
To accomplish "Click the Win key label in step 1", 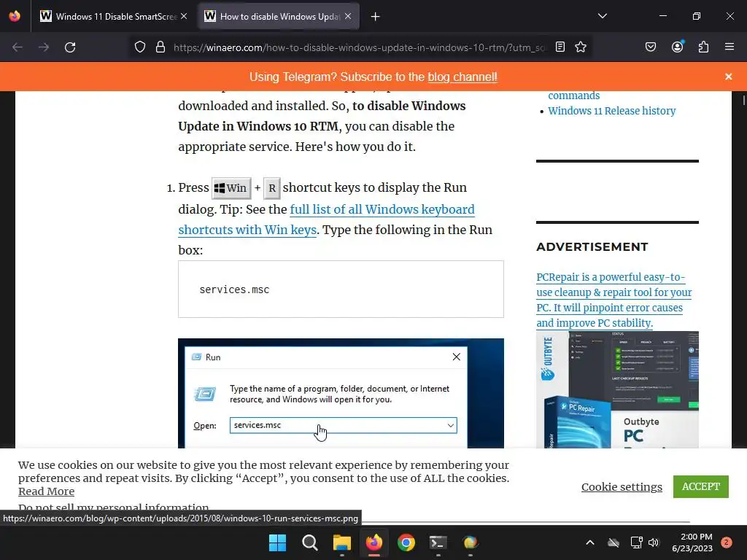I will [231, 188].
